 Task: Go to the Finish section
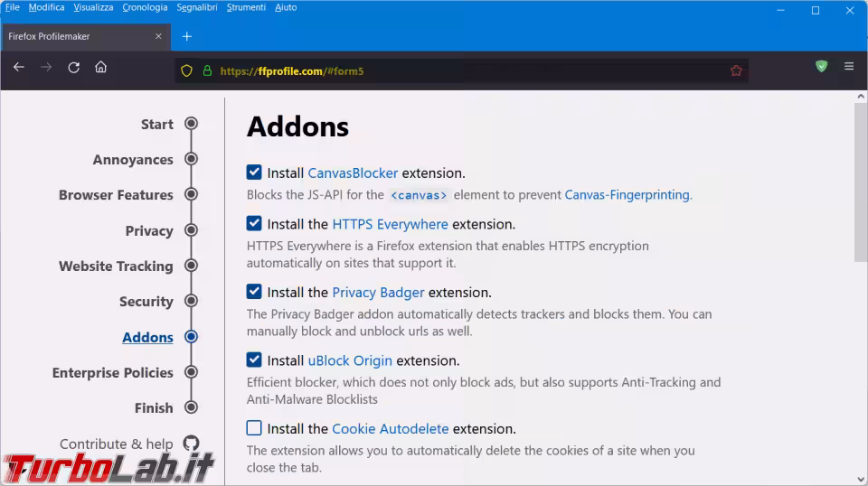pos(154,407)
